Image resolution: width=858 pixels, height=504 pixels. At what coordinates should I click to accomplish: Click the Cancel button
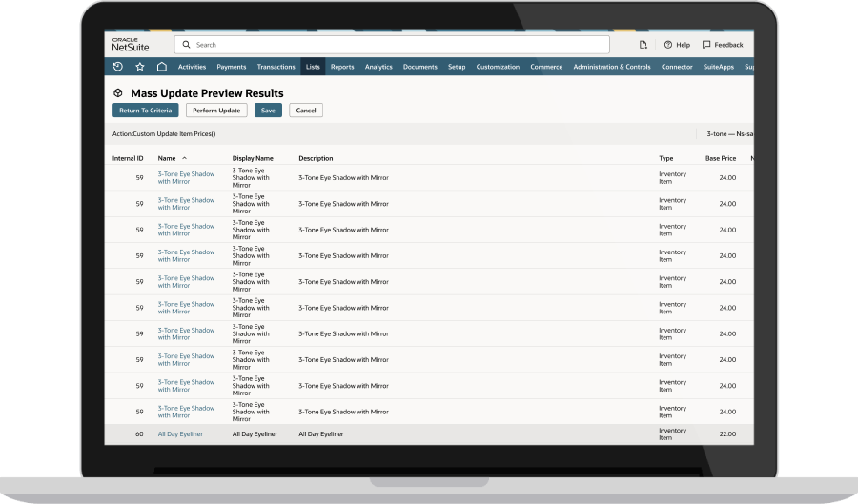click(306, 111)
